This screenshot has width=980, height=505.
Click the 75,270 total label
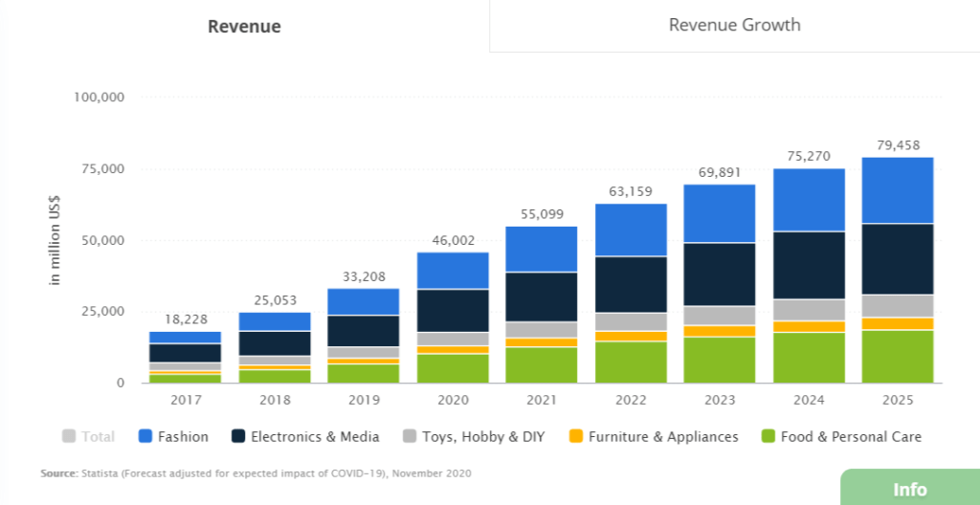point(809,156)
